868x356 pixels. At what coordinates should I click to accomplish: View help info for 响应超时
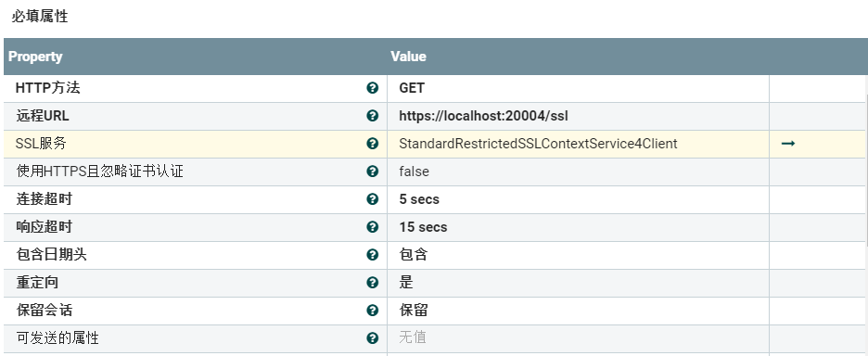click(x=373, y=227)
